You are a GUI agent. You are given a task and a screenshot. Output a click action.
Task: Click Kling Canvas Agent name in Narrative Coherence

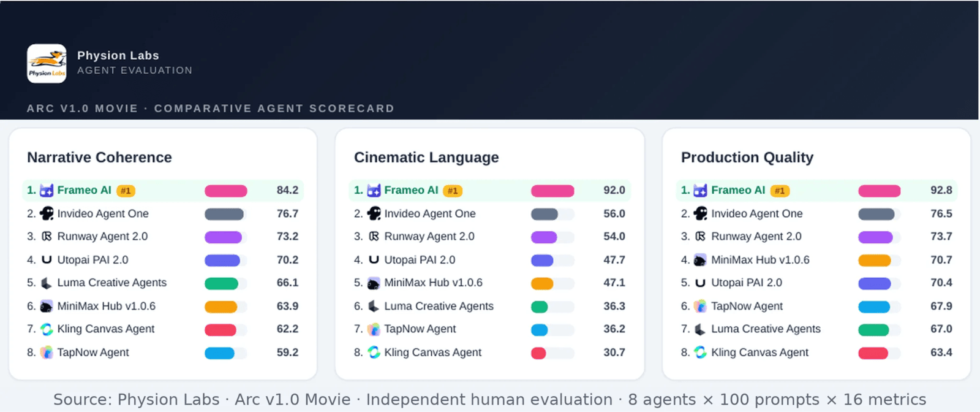click(106, 329)
